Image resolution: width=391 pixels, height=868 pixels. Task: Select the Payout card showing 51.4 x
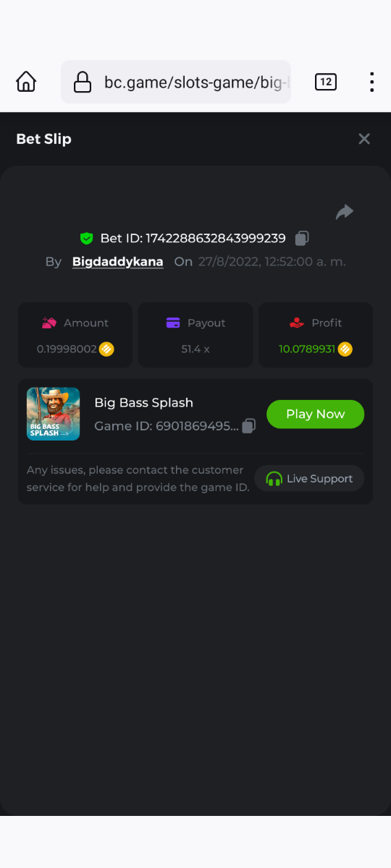coord(195,335)
